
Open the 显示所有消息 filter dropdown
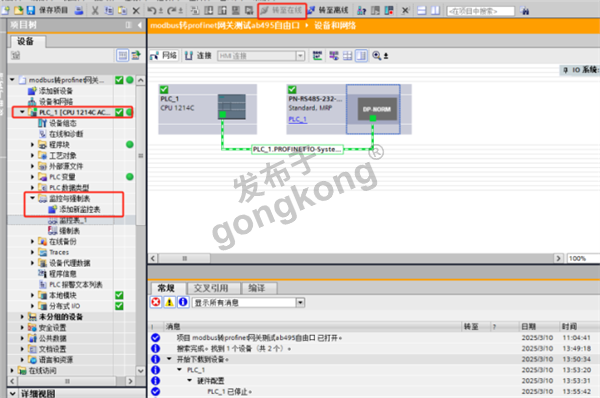[300, 303]
